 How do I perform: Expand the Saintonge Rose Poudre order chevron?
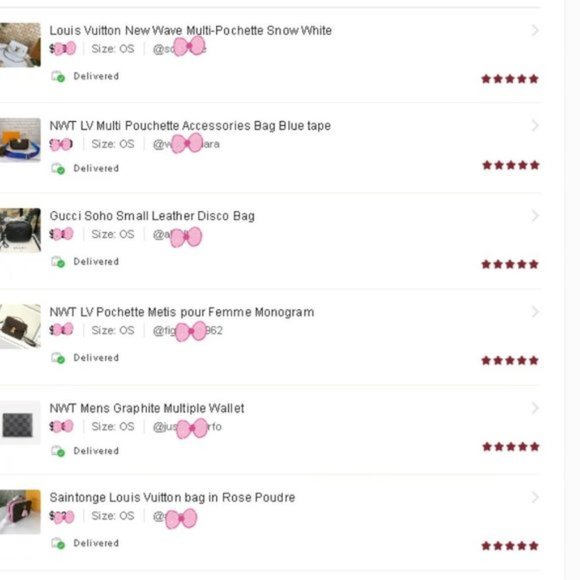point(535,497)
